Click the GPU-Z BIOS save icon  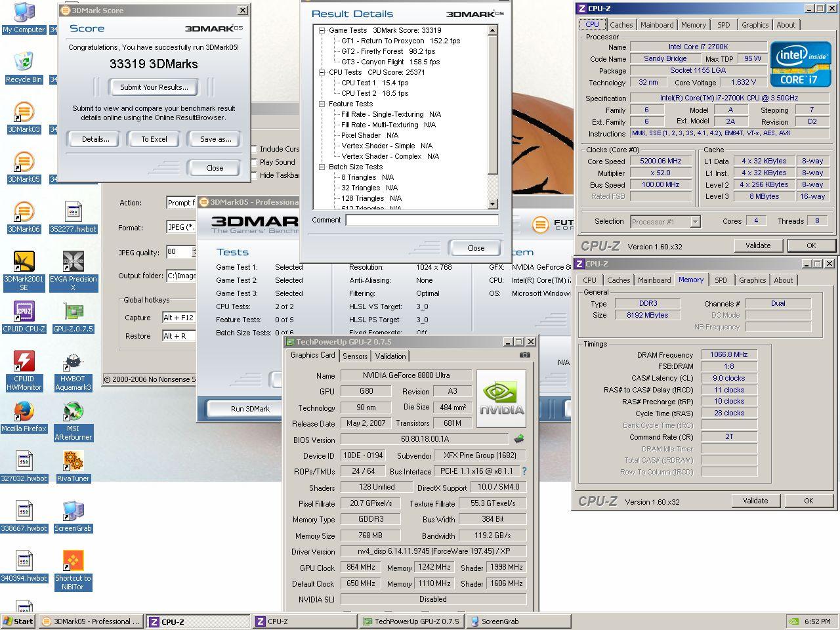tap(518, 438)
